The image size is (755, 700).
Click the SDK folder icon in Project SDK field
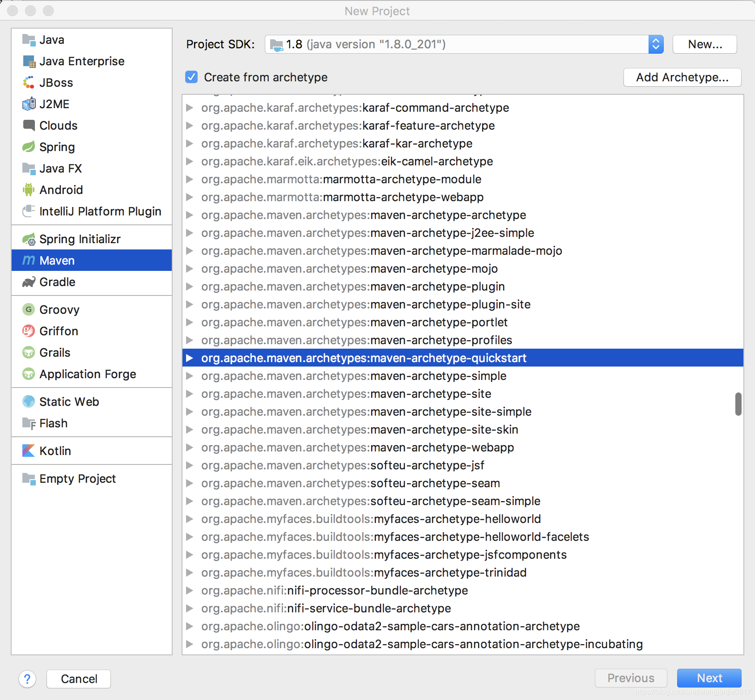277,45
